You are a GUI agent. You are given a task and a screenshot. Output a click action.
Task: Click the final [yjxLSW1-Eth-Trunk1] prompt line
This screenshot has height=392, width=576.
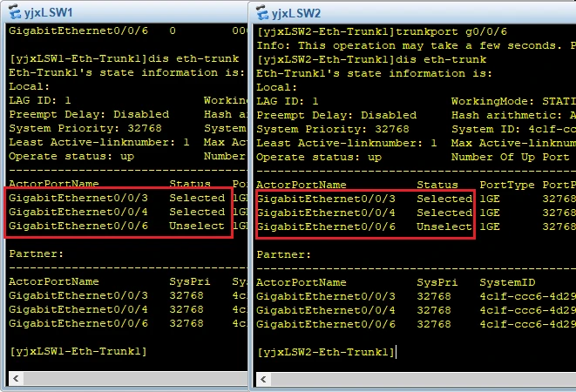77,351
